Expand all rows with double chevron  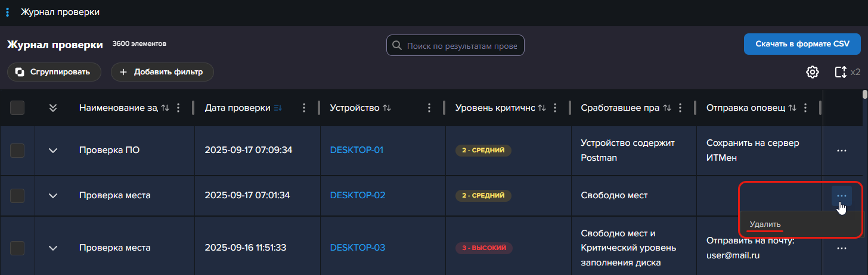click(53, 108)
